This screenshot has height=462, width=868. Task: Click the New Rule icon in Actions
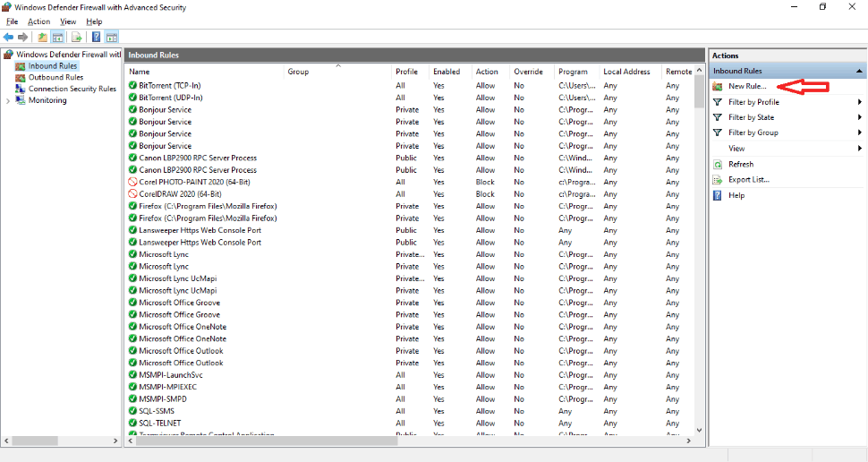[x=718, y=87]
